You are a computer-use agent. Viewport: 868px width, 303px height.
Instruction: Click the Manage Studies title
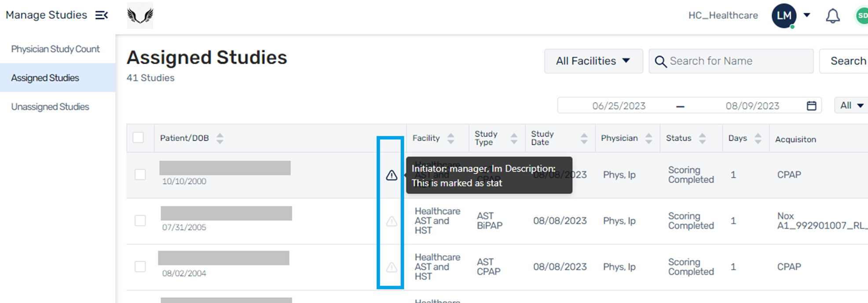tap(46, 15)
